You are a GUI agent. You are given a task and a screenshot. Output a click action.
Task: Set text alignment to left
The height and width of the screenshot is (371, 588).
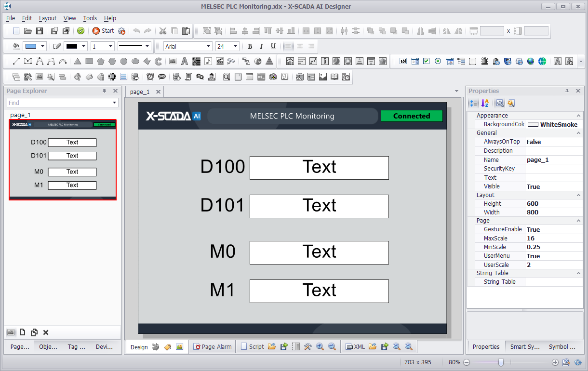point(288,46)
